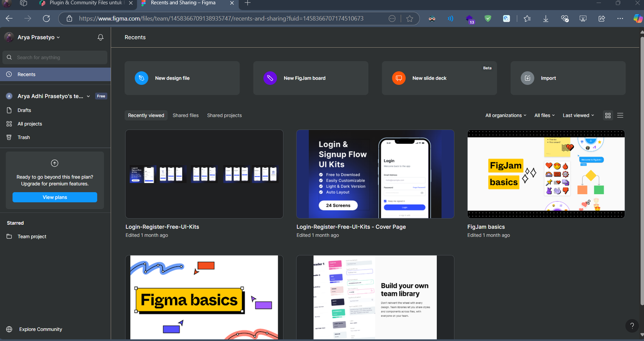Click the FigJam basics file name text
The height and width of the screenshot is (341, 644).
[x=486, y=227]
